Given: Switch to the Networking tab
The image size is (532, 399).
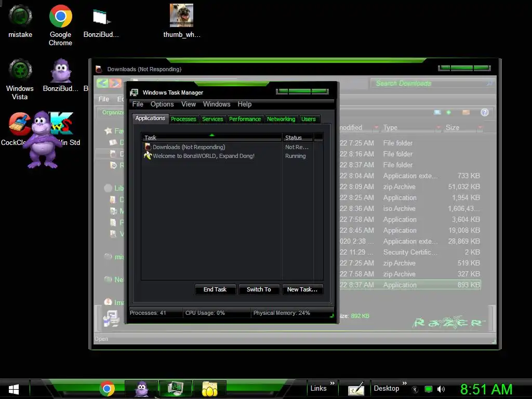Looking at the screenshot, I should 281,119.
